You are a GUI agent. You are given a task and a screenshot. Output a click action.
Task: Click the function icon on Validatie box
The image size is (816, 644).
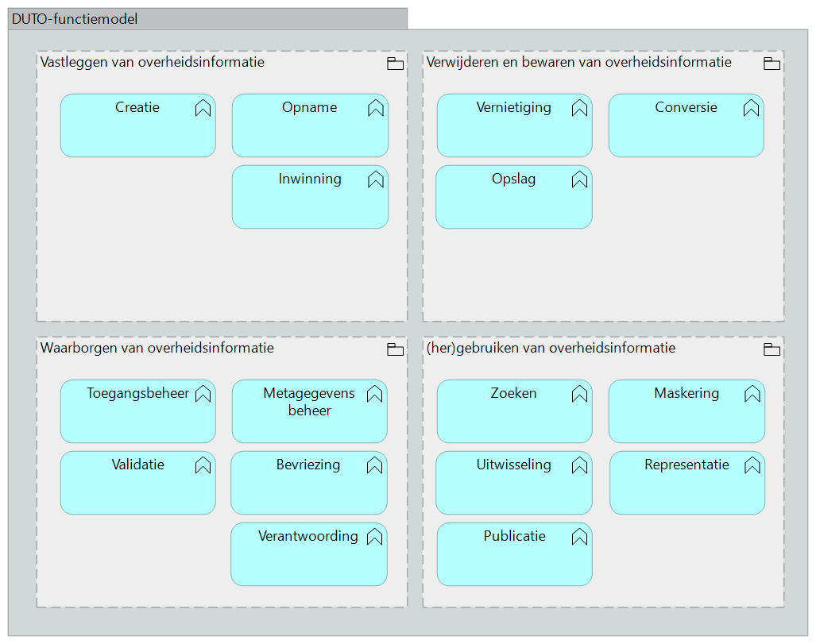click(203, 466)
